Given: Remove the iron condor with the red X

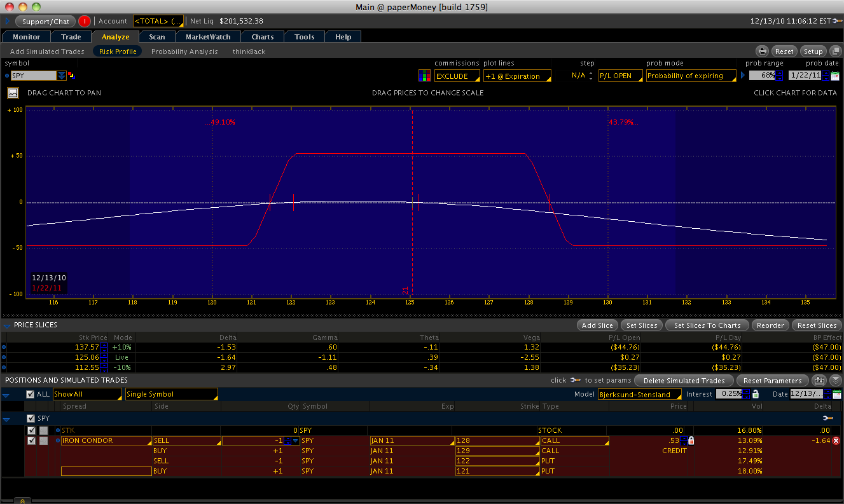Looking at the screenshot, I should pos(836,440).
